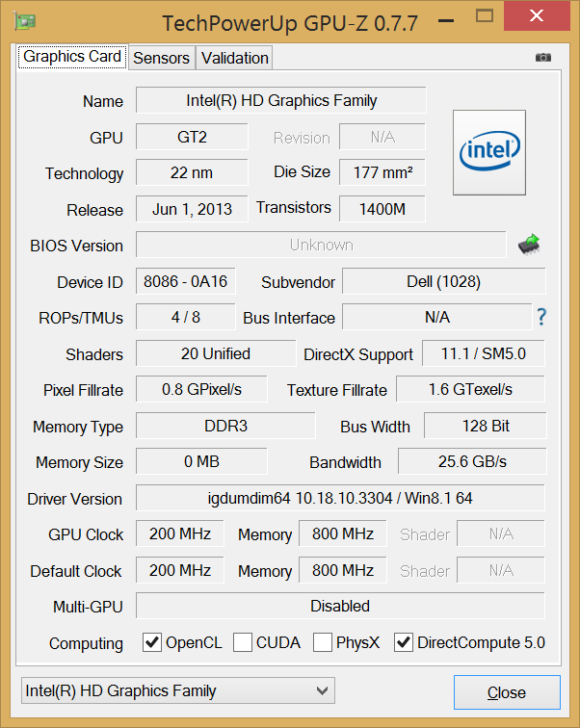This screenshot has width=580, height=728.
Task: Open the Intel(R) HD Graphics Family dropdown
Action: click(x=178, y=690)
